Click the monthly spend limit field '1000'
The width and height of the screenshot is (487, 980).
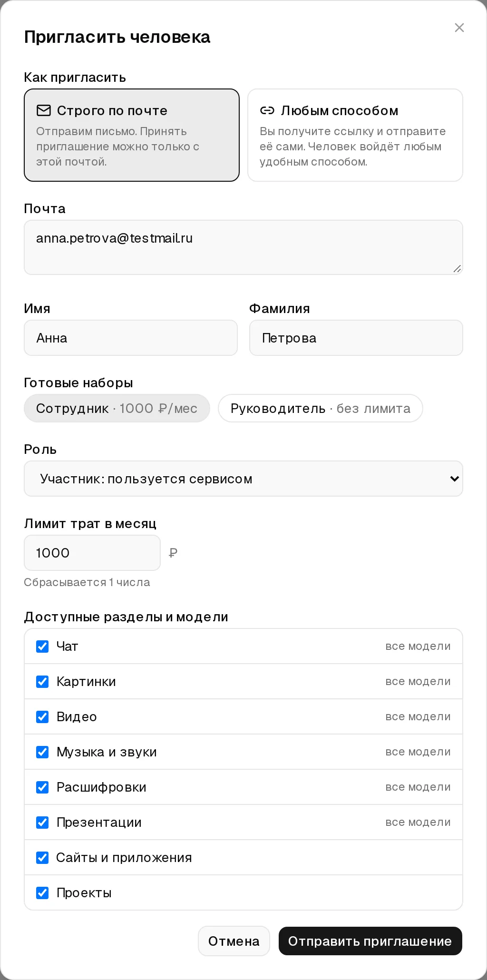(92, 553)
